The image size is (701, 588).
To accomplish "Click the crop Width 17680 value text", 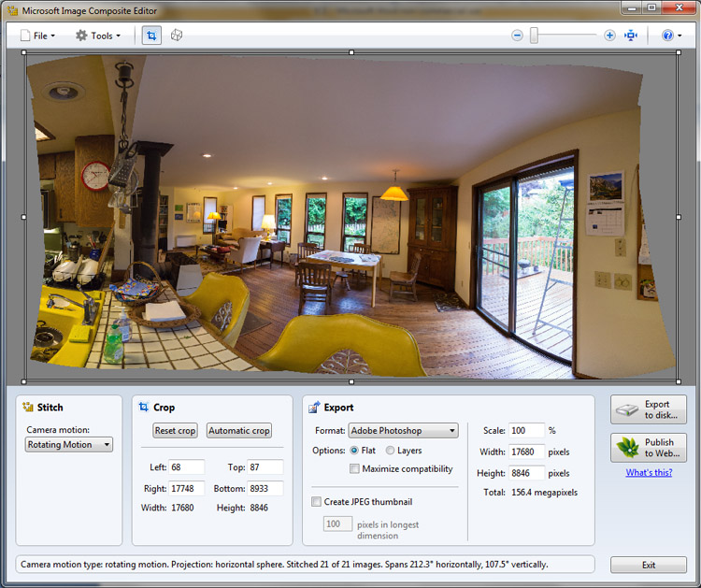I will (x=182, y=508).
